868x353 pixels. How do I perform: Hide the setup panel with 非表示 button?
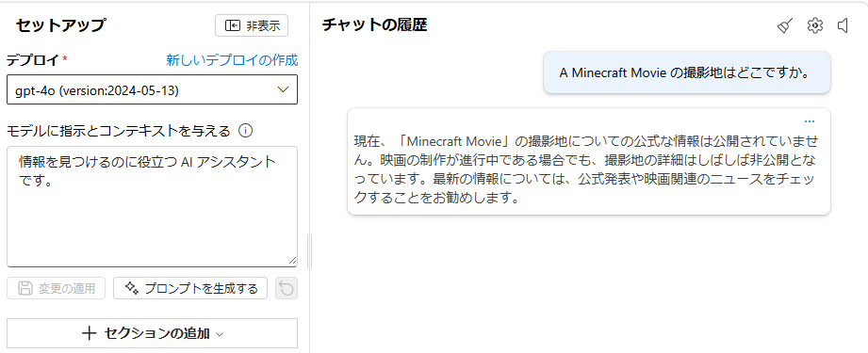252,25
